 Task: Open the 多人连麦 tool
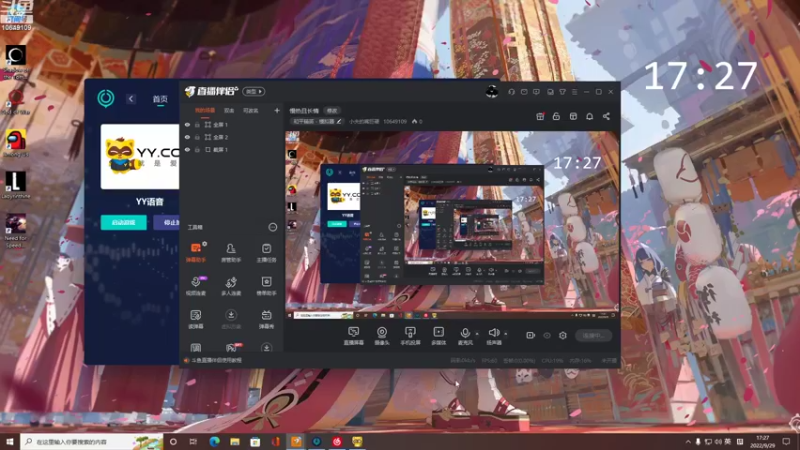[231, 286]
